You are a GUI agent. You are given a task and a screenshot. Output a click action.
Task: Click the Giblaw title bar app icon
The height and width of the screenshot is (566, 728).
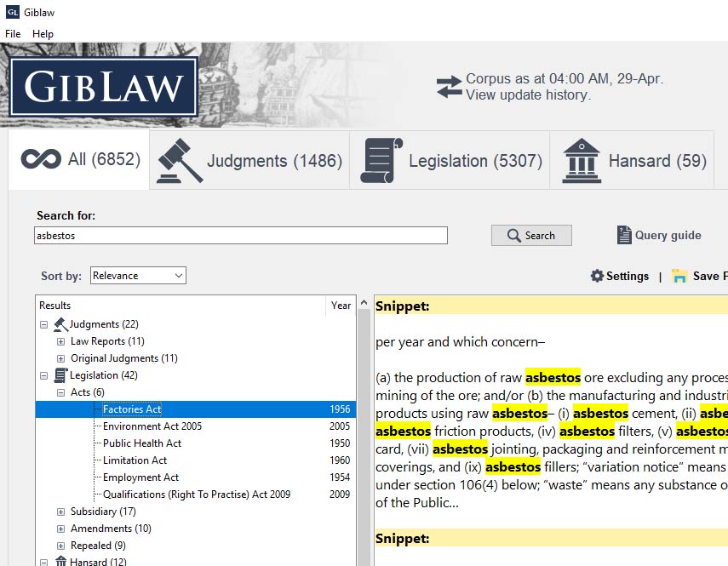coord(13,12)
